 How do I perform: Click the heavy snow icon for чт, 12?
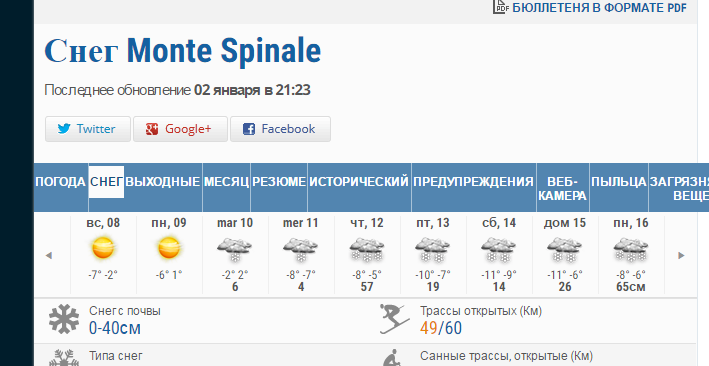pyautogui.click(x=367, y=250)
